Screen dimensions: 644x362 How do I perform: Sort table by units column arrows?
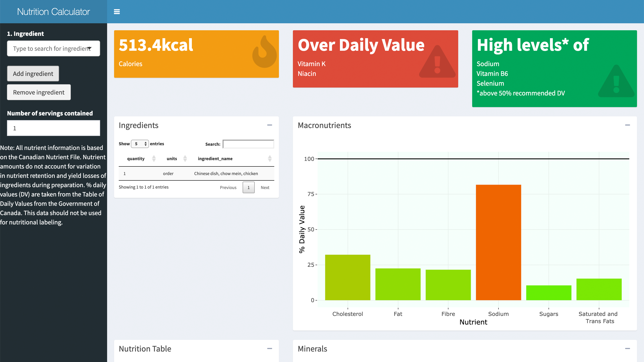click(x=185, y=159)
